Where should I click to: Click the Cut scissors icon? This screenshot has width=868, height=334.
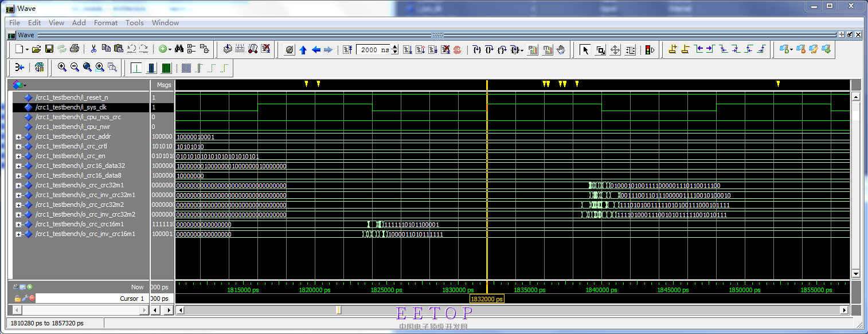point(93,49)
